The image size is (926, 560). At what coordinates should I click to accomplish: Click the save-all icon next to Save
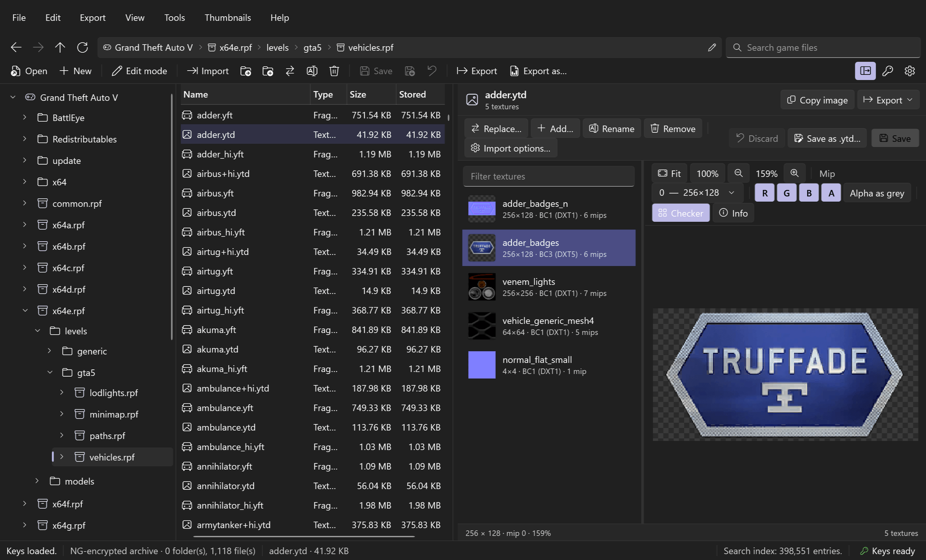click(410, 71)
